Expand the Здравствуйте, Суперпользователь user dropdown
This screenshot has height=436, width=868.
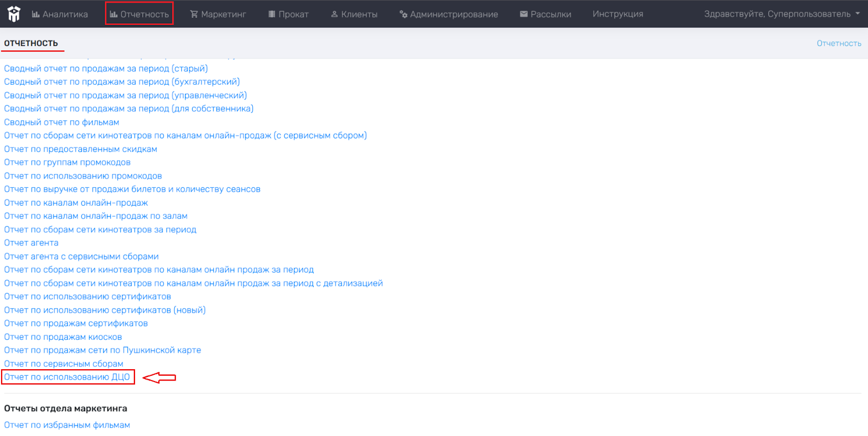(782, 14)
